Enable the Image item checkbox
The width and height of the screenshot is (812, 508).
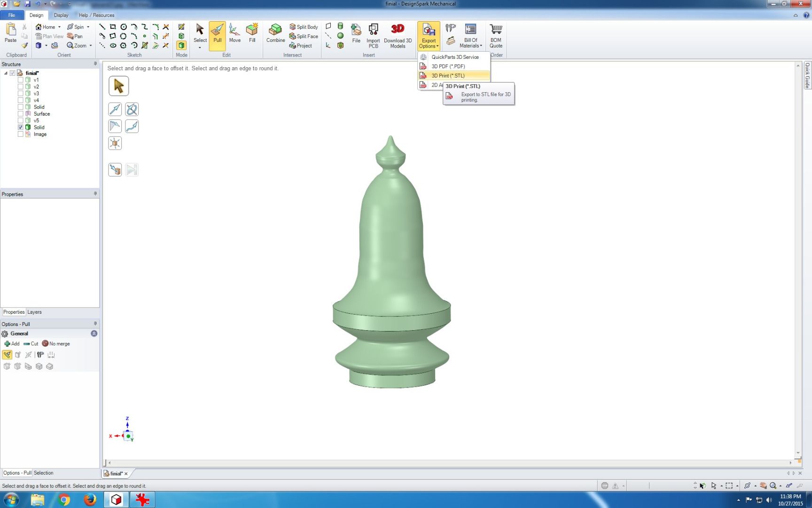[x=21, y=134]
